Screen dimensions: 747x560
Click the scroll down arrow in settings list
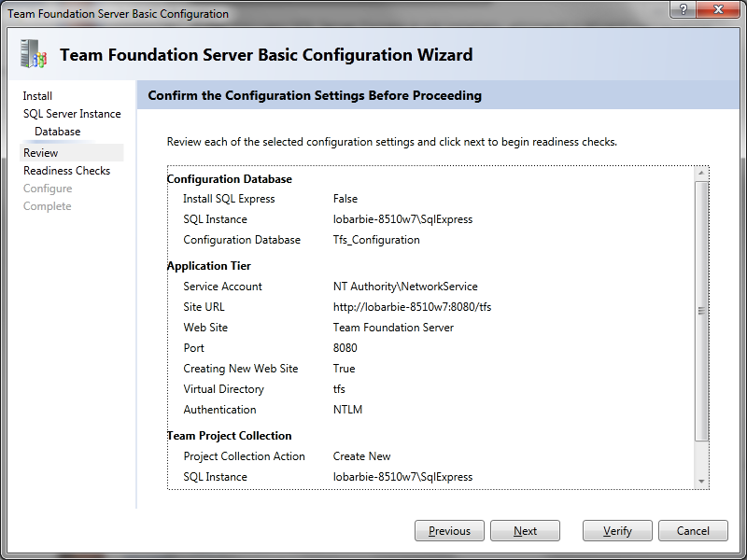click(x=701, y=482)
